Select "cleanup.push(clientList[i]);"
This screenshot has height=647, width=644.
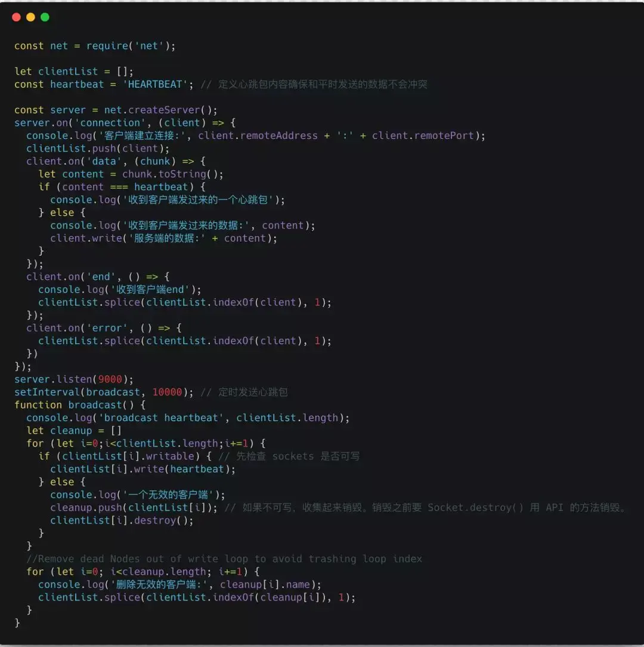(x=134, y=507)
